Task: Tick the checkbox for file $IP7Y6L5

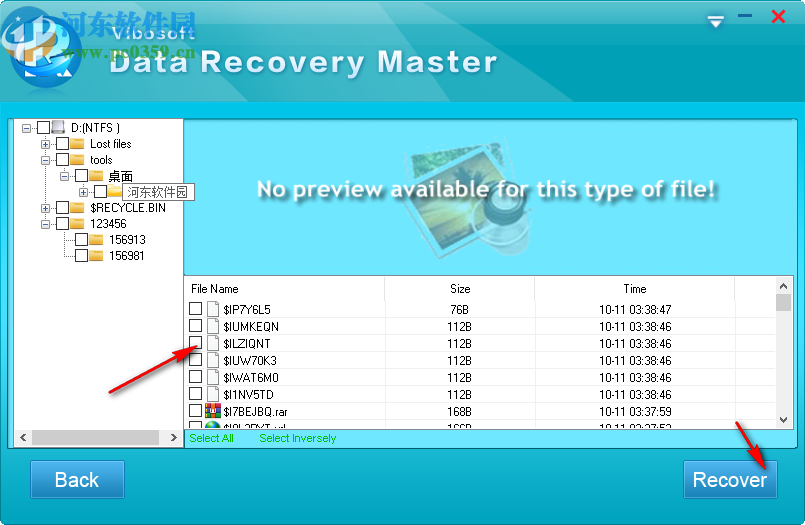Action: (x=195, y=308)
